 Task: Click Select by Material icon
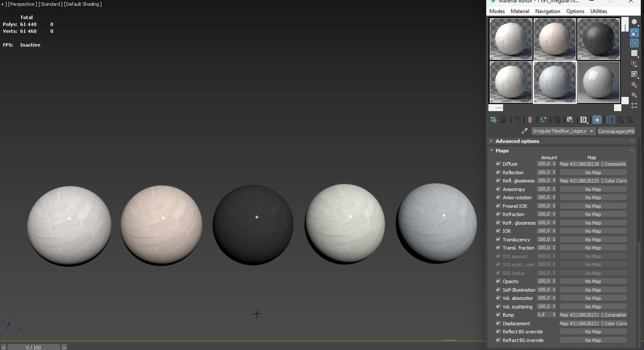pos(634,95)
